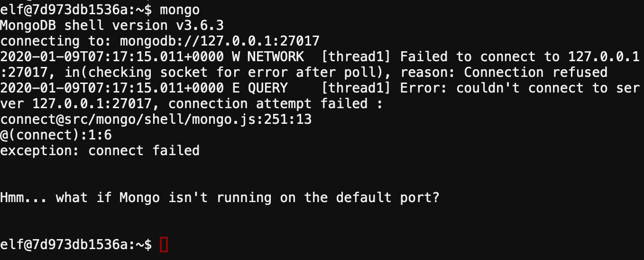Click the red terminal cursor block
Image resolution: width=644 pixels, height=260 pixels.
coord(164,245)
